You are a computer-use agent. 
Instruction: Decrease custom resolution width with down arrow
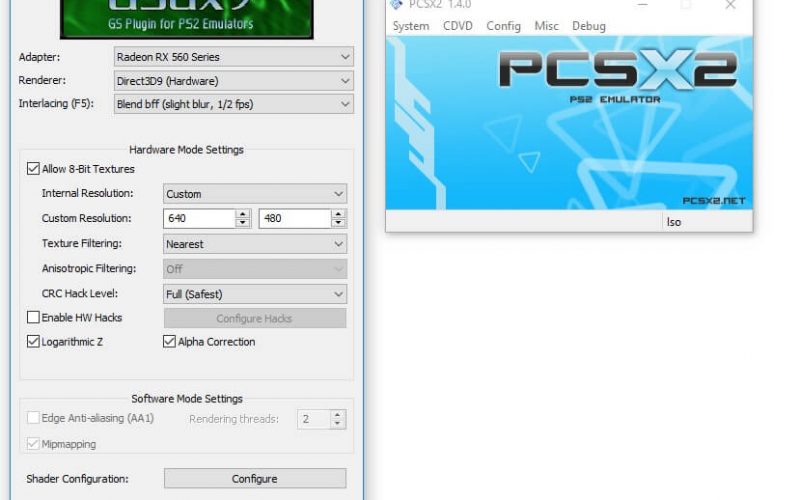pyautogui.click(x=243, y=223)
